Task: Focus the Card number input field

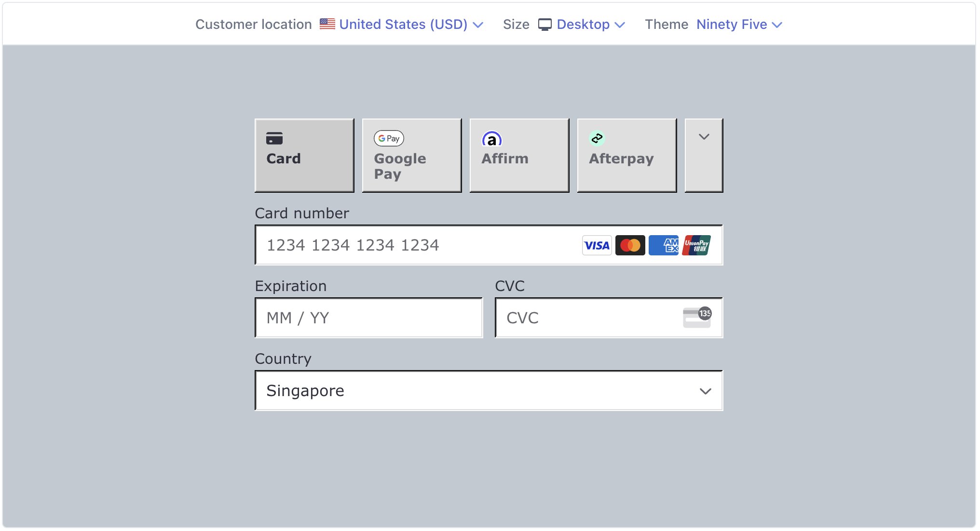Action: click(489, 245)
